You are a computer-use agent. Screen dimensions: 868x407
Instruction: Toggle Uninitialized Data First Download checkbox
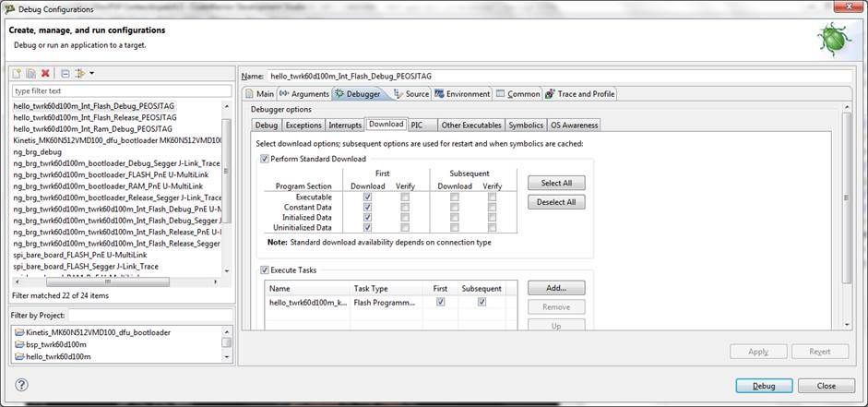coord(367,227)
